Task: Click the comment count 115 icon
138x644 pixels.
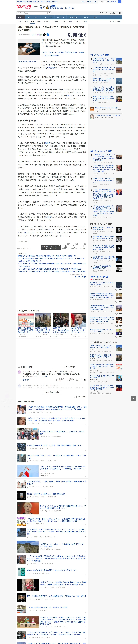Action: pyautogui.click(x=34, y=35)
